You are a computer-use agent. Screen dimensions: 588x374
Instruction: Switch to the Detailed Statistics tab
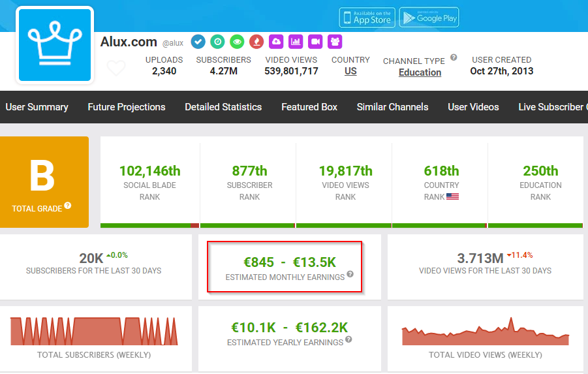tap(223, 107)
